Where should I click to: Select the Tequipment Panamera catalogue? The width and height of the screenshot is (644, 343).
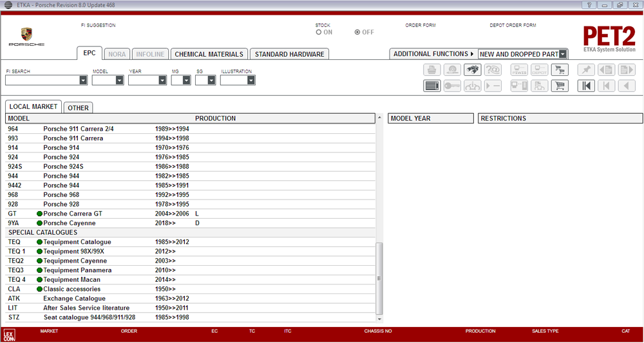[190, 270]
